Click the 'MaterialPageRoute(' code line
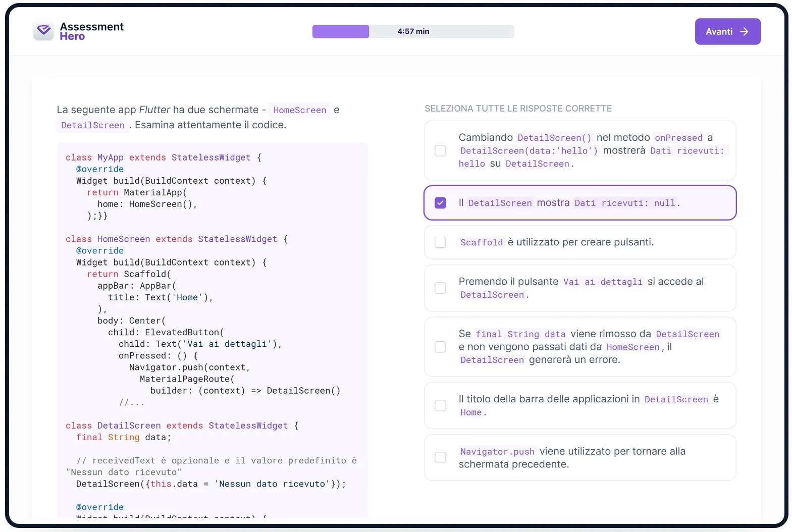Image resolution: width=792 pixels, height=532 pixels. tap(187, 379)
